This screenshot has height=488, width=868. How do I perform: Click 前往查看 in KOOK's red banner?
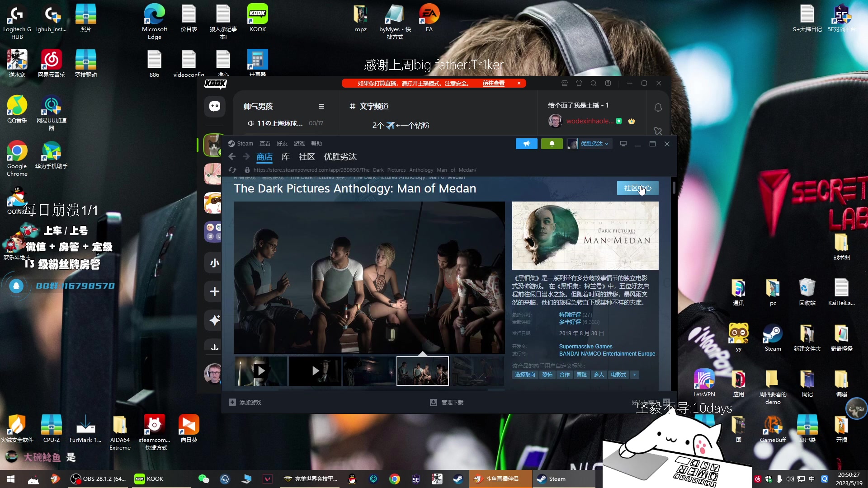493,83
